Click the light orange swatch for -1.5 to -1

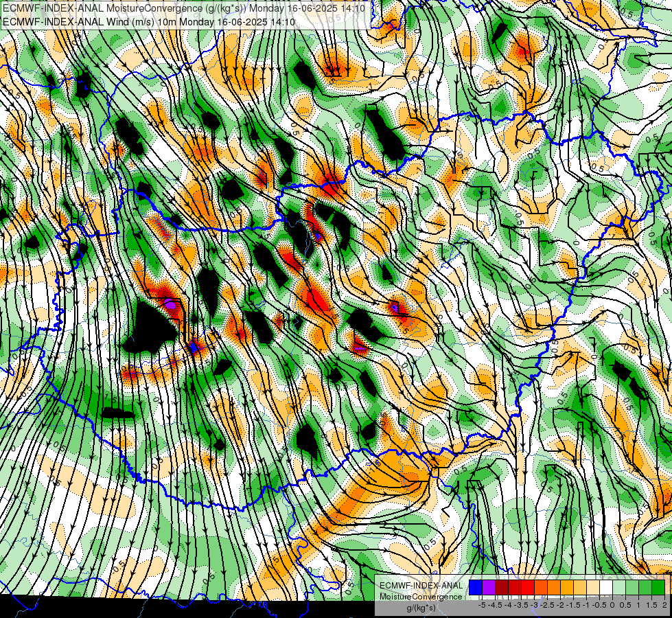[580, 587]
